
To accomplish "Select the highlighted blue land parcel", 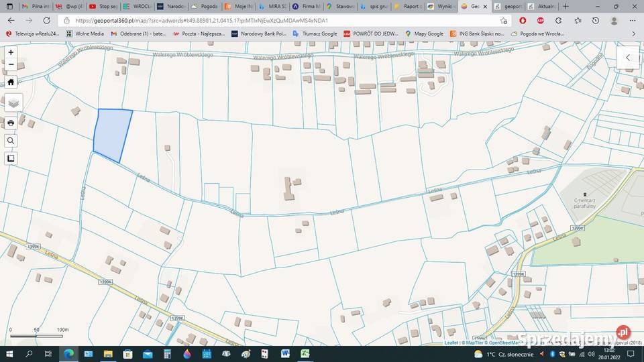I will tap(111, 134).
